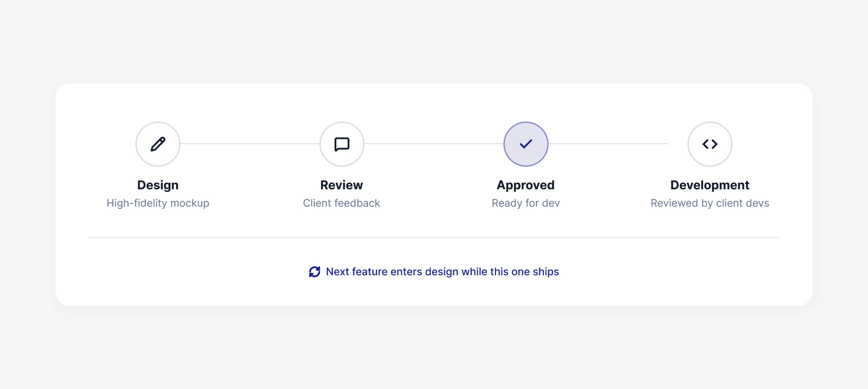Image resolution: width=868 pixels, height=389 pixels.
Task: Click "Next feature enters design while this one ships"
Action: point(442,272)
